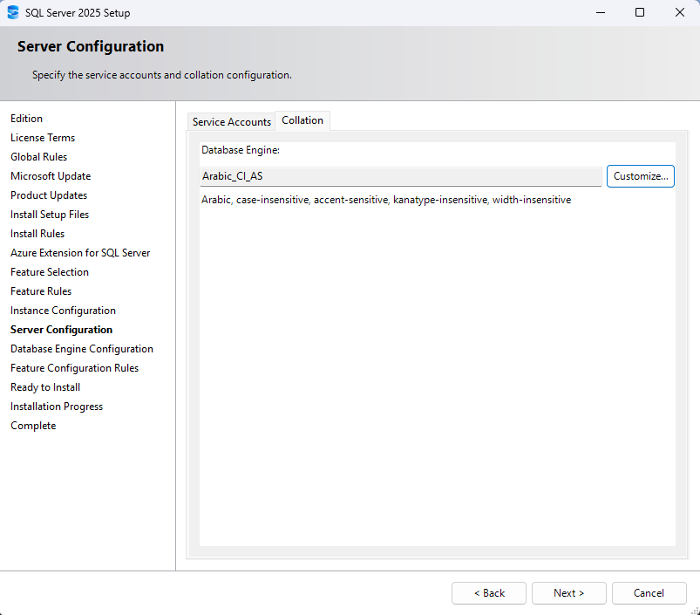Viewport: 700px width, 615px height.
Task: Go to Install Setup Files
Action: tap(49, 214)
